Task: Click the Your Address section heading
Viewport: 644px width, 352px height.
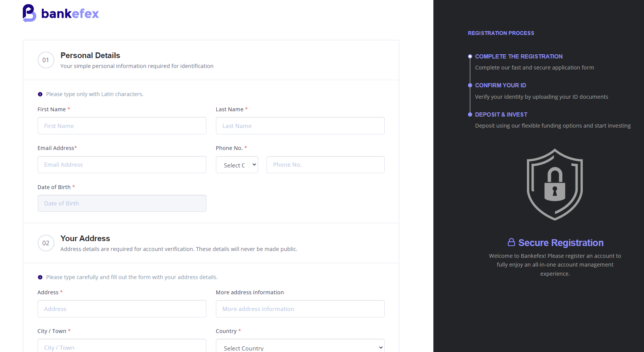Action: pos(85,238)
